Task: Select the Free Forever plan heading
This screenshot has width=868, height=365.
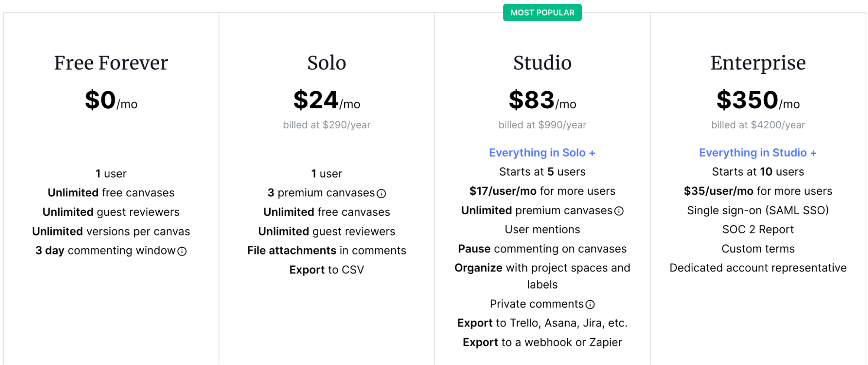Action: click(111, 63)
